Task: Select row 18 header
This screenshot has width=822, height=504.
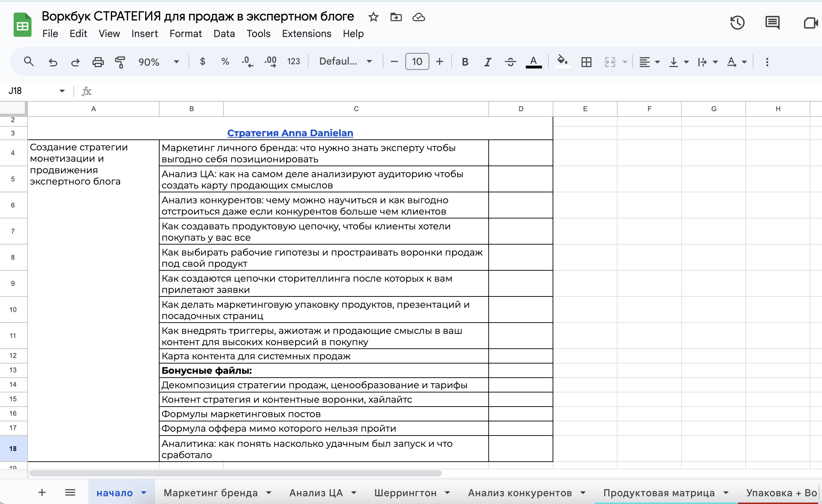Action: [x=13, y=449]
